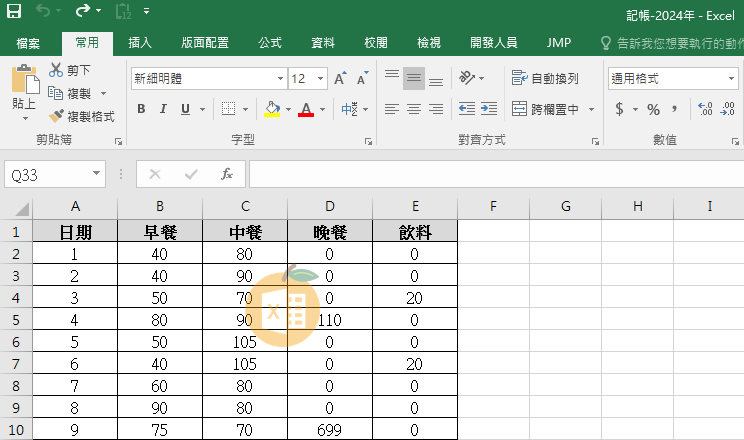Click the Format Painter (複製格式) icon
The image size is (744, 440).
(x=57, y=116)
